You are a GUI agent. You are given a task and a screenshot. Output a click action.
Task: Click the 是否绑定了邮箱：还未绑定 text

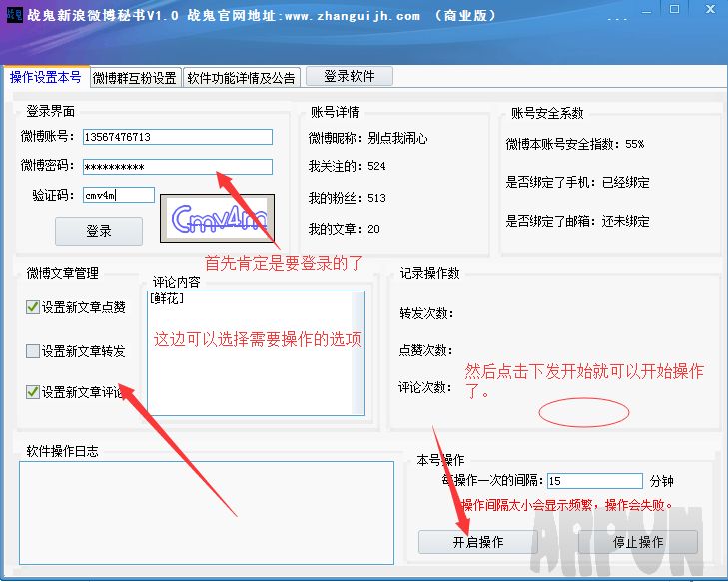point(577,221)
